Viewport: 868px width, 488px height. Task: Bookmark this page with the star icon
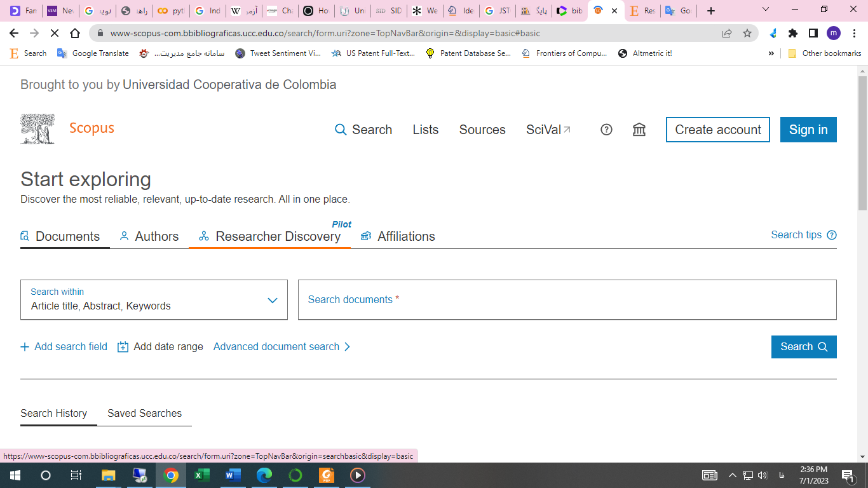pyautogui.click(x=747, y=33)
